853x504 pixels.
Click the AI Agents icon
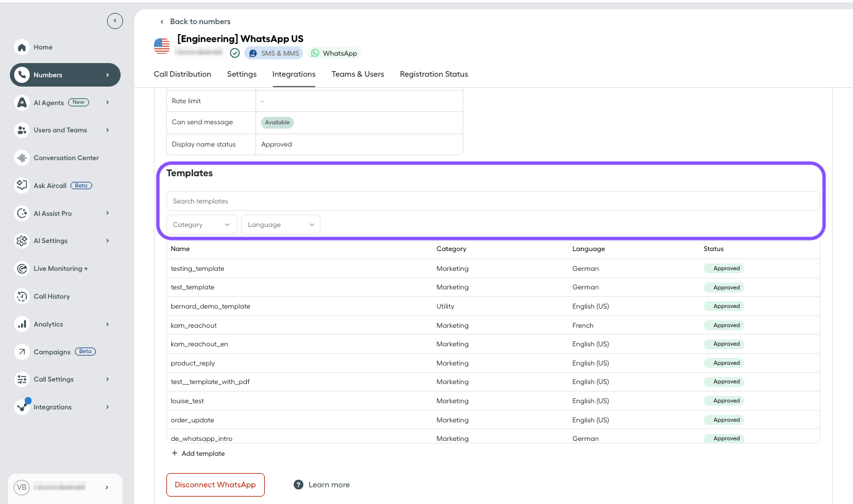point(22,103)
